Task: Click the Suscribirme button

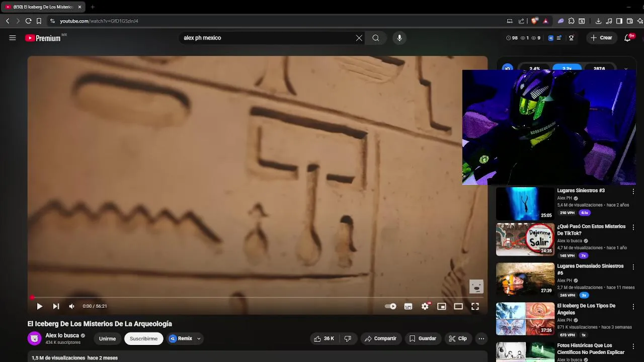Action: [x=143, y=338]
